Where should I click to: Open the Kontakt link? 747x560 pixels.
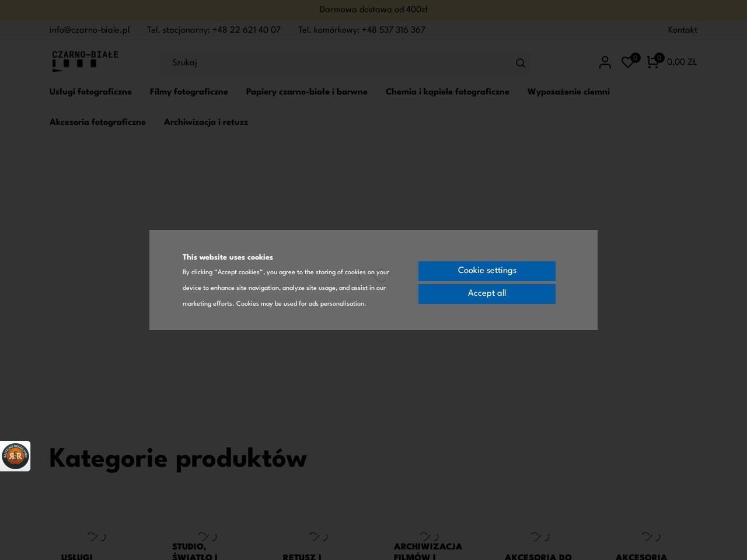point(682,30)
